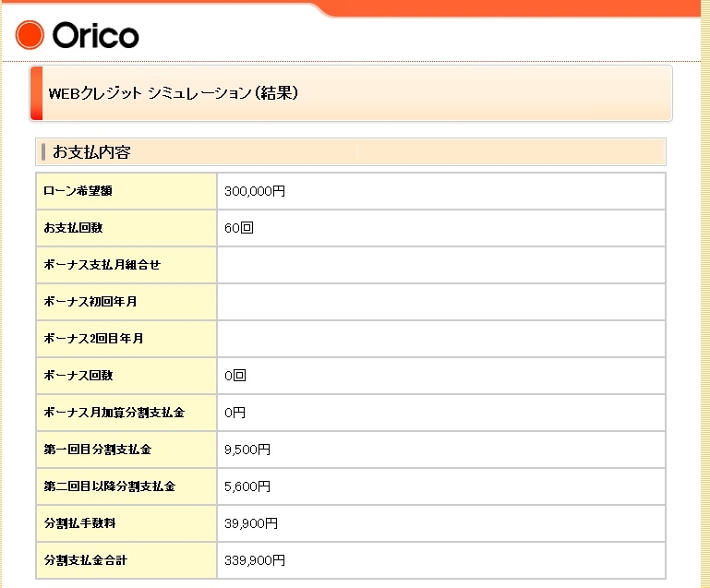This screenshot has width=710, height=588.
Task: Select the ボーナス2回目年月 row label
Action: pyautogui.click(x=93, y=339)
